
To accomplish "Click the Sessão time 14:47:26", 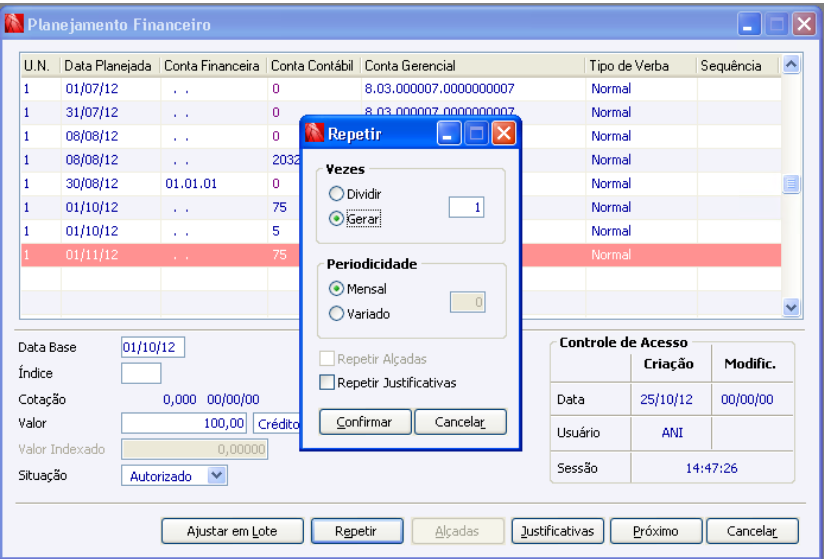I will click(712, 468).
